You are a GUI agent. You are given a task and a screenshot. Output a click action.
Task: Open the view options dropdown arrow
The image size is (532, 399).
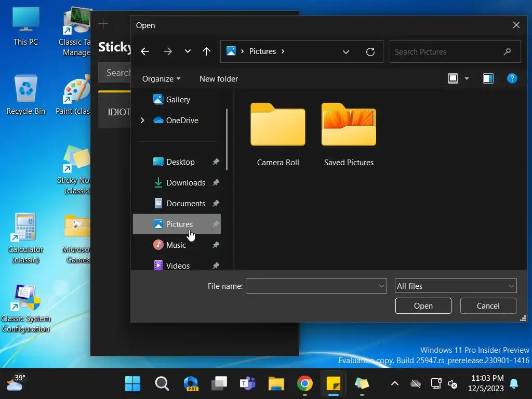[467, 79]
